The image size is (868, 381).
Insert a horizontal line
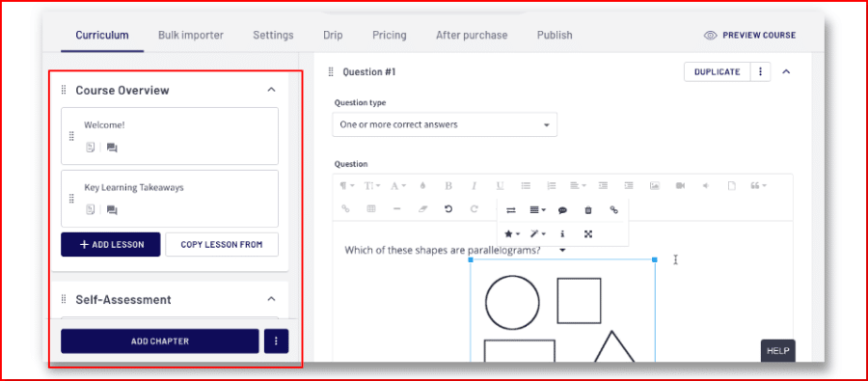(397, 208)
